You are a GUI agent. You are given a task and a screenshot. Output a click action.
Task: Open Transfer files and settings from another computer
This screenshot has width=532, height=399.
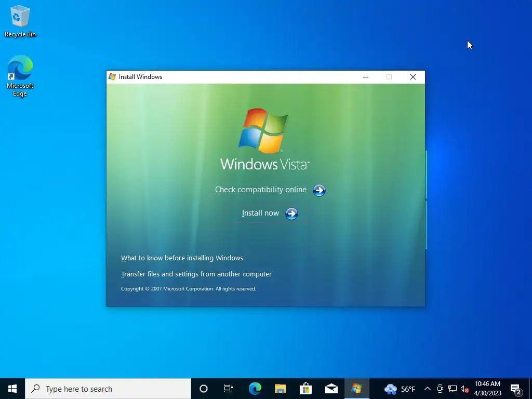[196, 274]
